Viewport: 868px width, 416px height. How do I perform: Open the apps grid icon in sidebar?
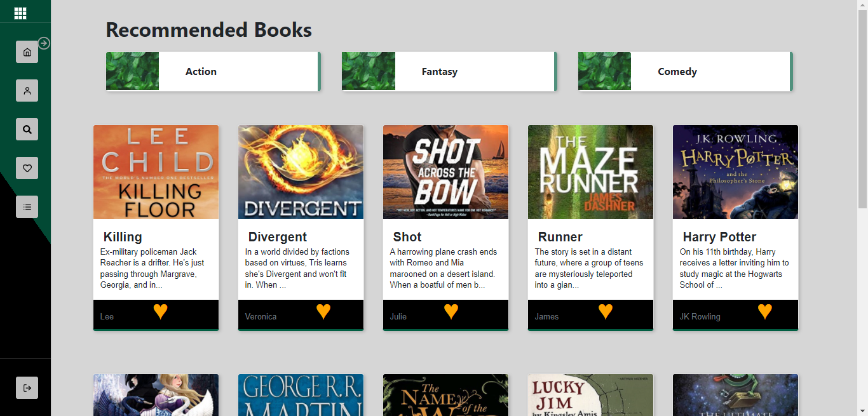tap(20, 13)
